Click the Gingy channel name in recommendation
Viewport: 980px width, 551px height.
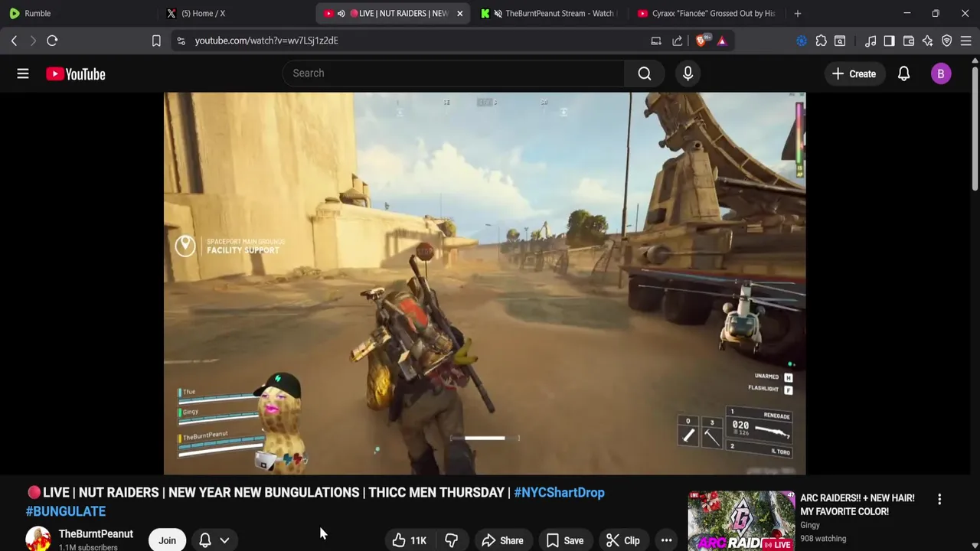coord(810,525)
